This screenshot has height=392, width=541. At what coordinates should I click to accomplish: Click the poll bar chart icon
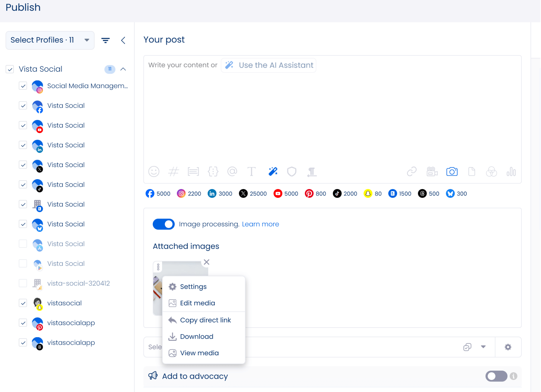pyautogui.click(x=511, y=172)
